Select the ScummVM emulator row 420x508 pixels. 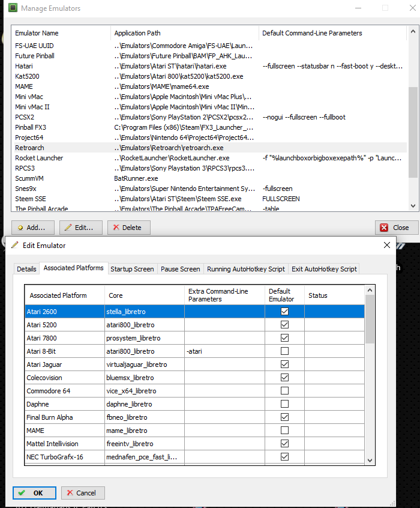[211, 178]
